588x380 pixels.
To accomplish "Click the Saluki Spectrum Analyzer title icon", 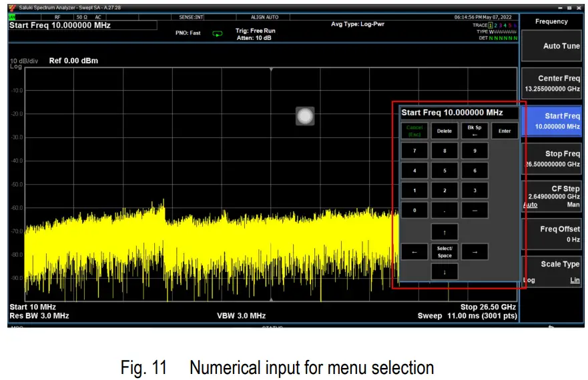I will tap(13, 7).
